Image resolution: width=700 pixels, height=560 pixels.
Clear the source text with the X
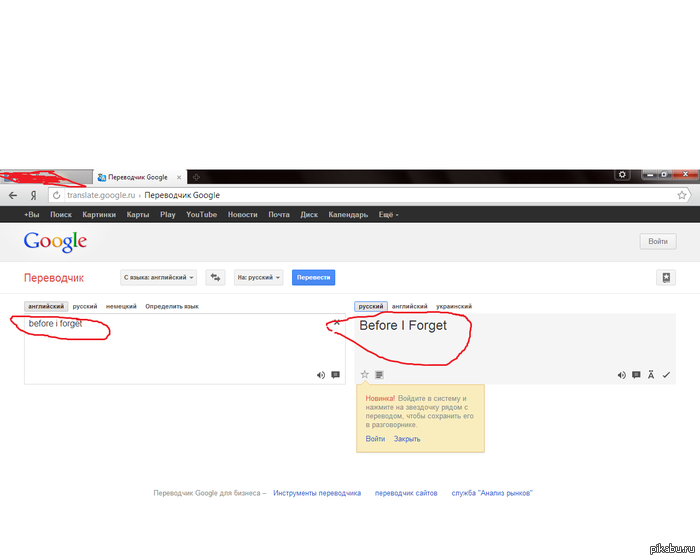(337, 322)
